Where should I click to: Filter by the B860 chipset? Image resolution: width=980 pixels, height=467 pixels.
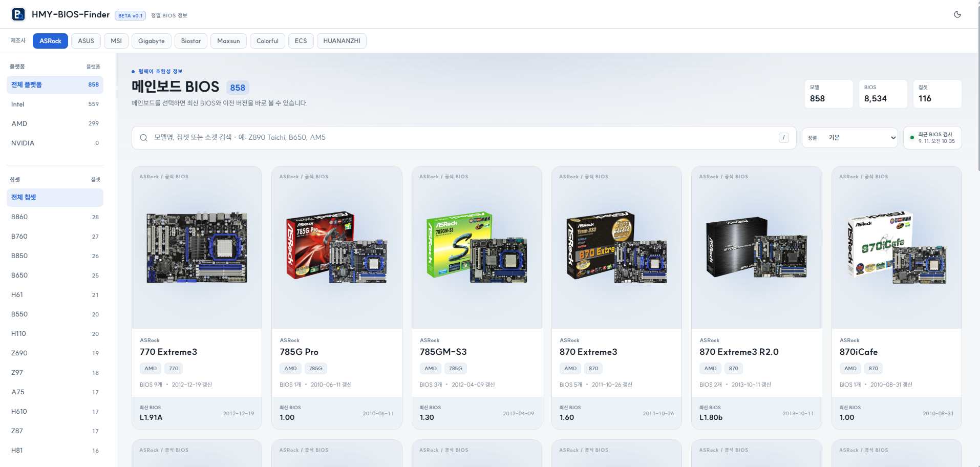tap(55, 217)
